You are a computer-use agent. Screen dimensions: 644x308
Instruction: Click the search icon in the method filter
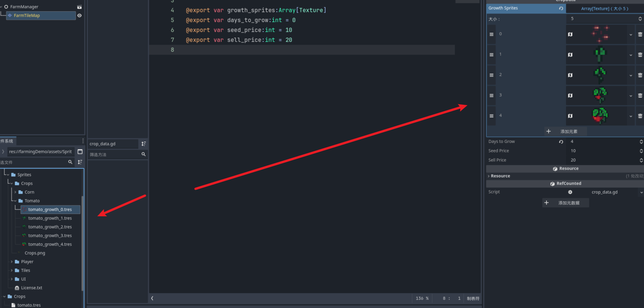pos(144,154)
